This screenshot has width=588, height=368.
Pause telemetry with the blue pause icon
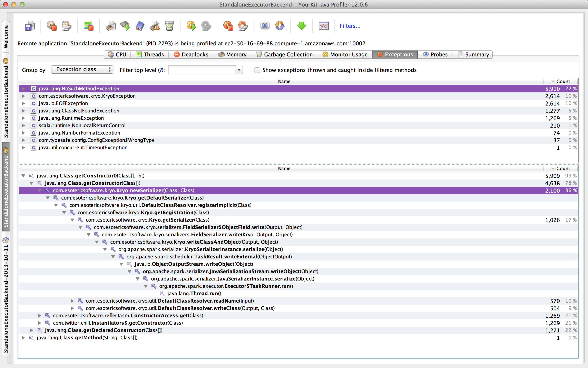tap(265, 26)
